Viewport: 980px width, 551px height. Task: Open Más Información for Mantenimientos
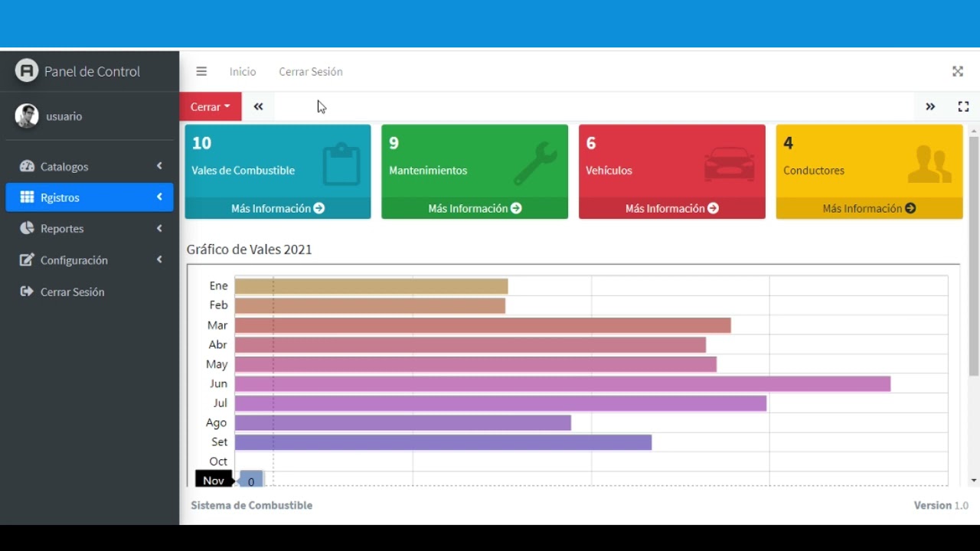(x=475, y=208)
